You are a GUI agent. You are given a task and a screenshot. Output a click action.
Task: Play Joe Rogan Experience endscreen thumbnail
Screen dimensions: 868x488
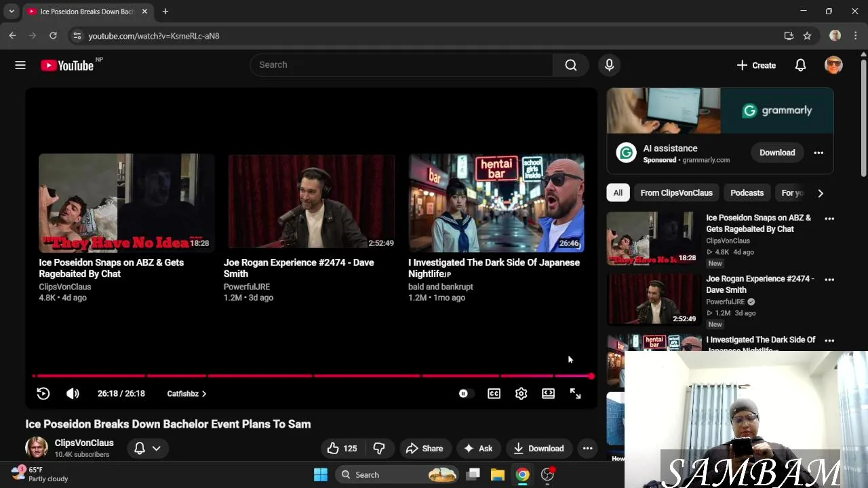pyautogui.click(x=311, y=202)
